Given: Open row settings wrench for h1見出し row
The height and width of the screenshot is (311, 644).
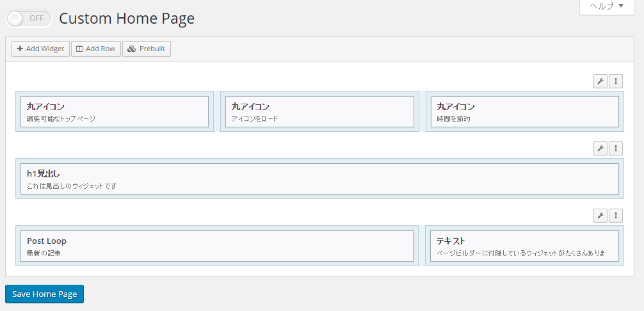Looking at the screenshot, I should click(x=600, y=148).
